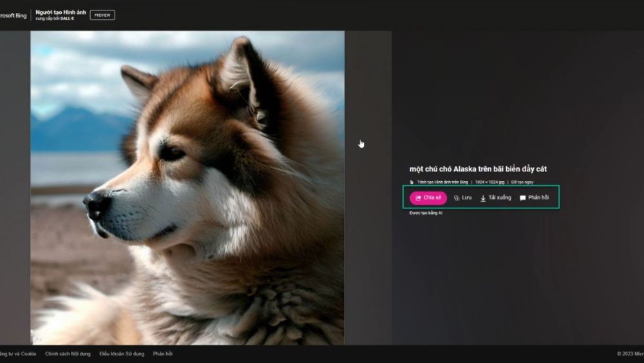Open the Phản hồi link in the footer
644x363 pixels.
click(x=163, y=353)
